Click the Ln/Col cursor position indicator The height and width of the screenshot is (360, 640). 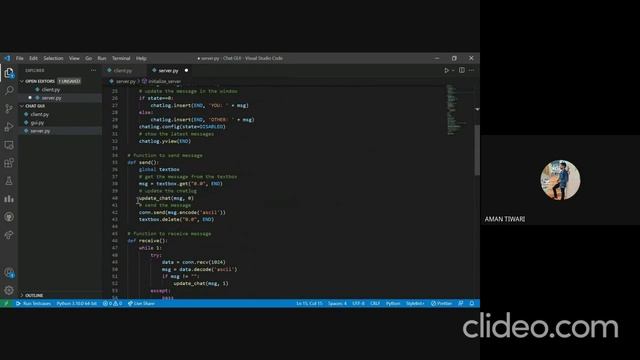(x=309, y=304)
